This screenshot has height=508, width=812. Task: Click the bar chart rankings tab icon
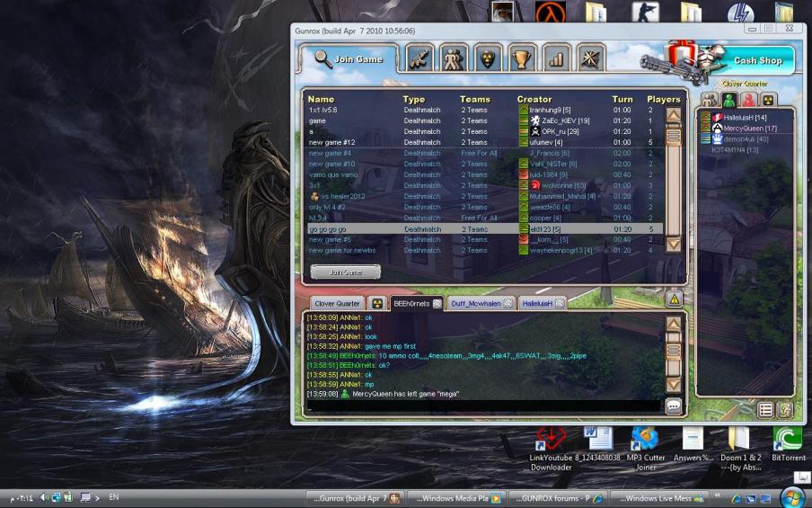(555, 58)
